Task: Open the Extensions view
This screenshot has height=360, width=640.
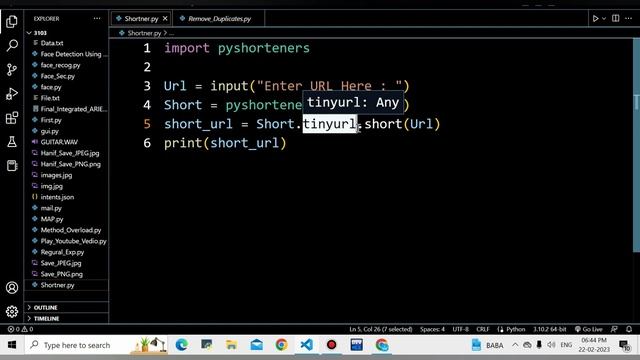Action: coord(12,118)
